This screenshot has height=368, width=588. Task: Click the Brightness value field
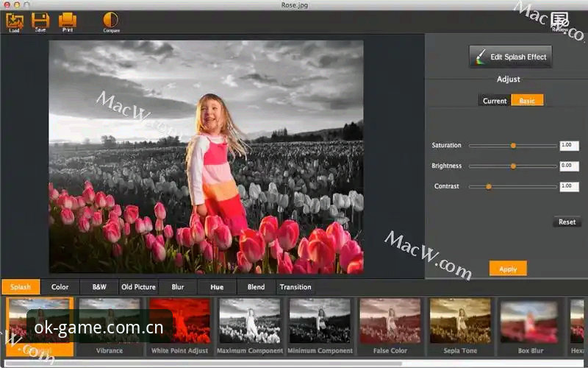(569, 166)
